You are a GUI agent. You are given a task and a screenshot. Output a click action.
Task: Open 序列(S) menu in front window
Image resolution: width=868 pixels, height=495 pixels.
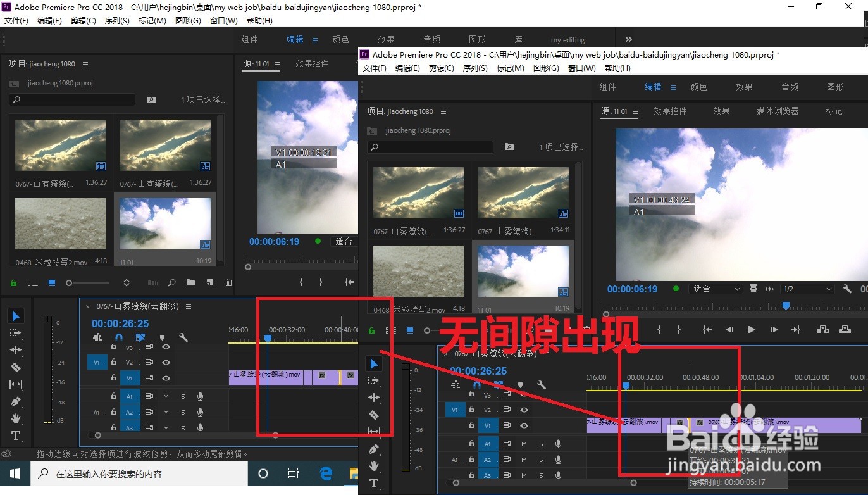coord(475,68)
